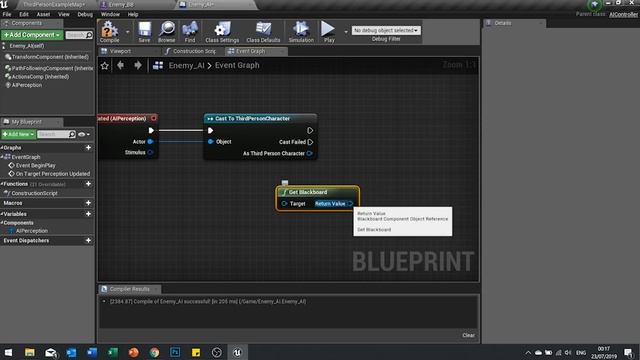Navigate back in graph history
This screenshot has width=640, height=360.
120,65
